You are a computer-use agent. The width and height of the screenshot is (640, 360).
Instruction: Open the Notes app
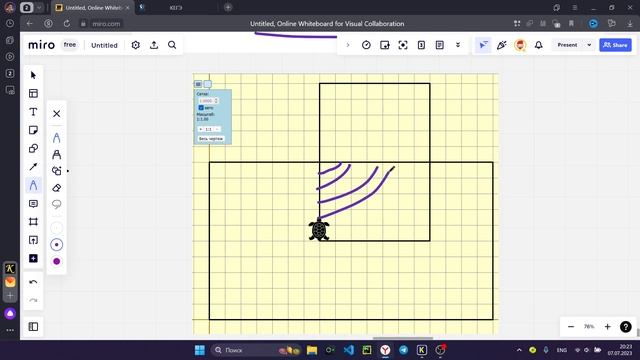(440, 45)
